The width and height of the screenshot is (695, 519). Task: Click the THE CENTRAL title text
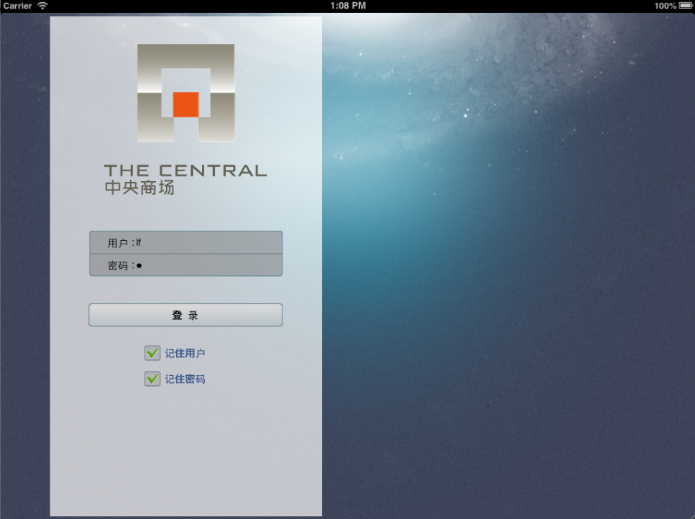[x=186, y=170]
